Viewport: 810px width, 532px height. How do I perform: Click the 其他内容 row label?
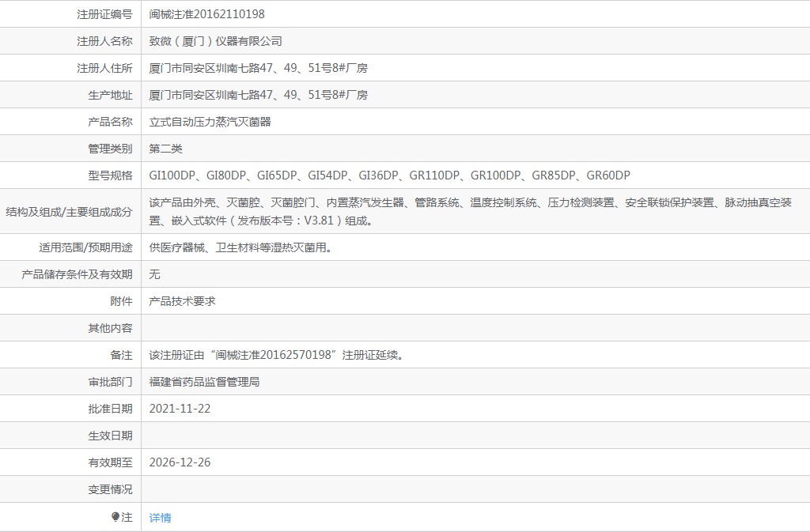point(110,328)
